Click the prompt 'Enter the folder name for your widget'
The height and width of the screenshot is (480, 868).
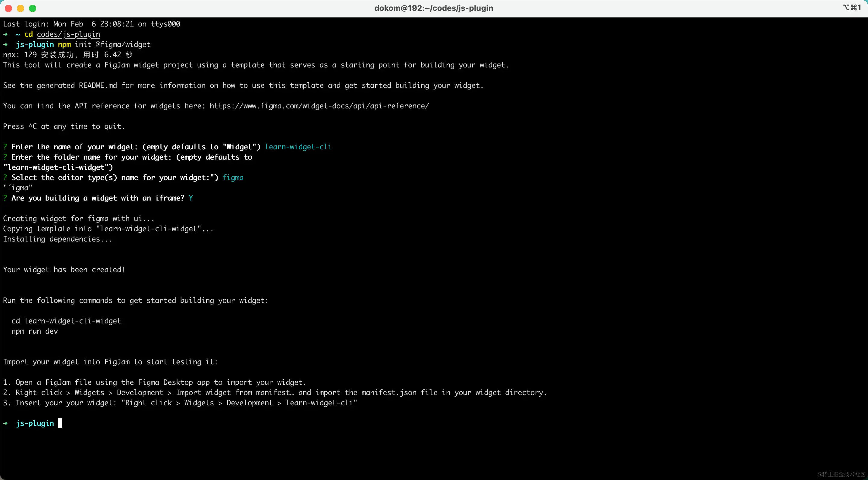pyautogui.click(x=132, y=157)
